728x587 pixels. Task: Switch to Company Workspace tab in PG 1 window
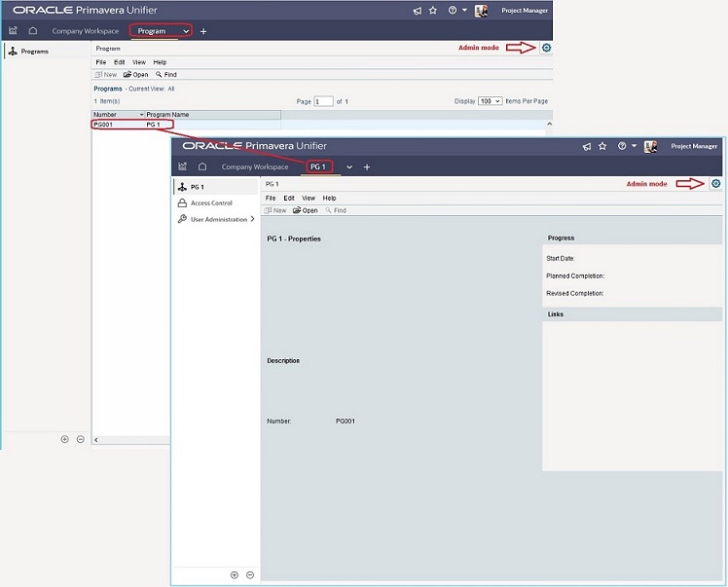point(254,166)
